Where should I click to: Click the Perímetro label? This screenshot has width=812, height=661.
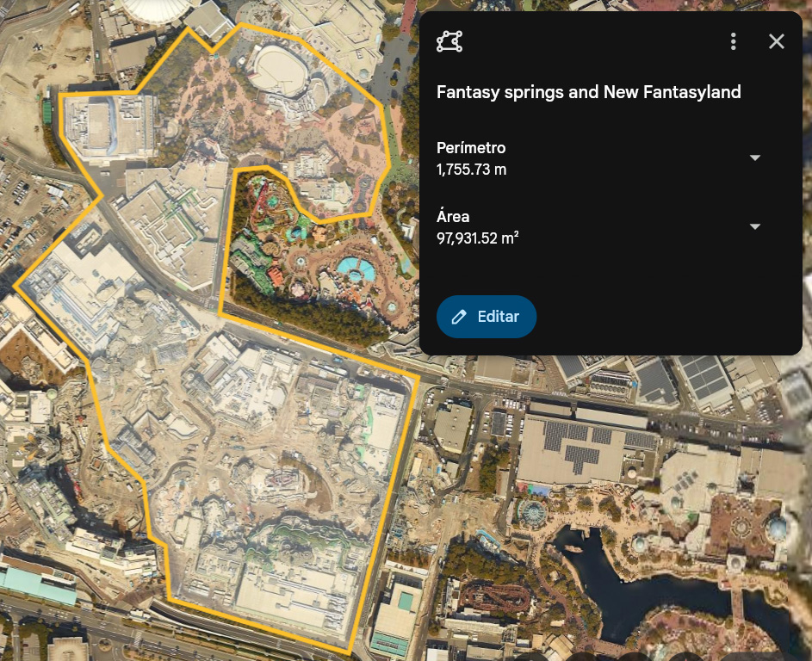(470, 148)
